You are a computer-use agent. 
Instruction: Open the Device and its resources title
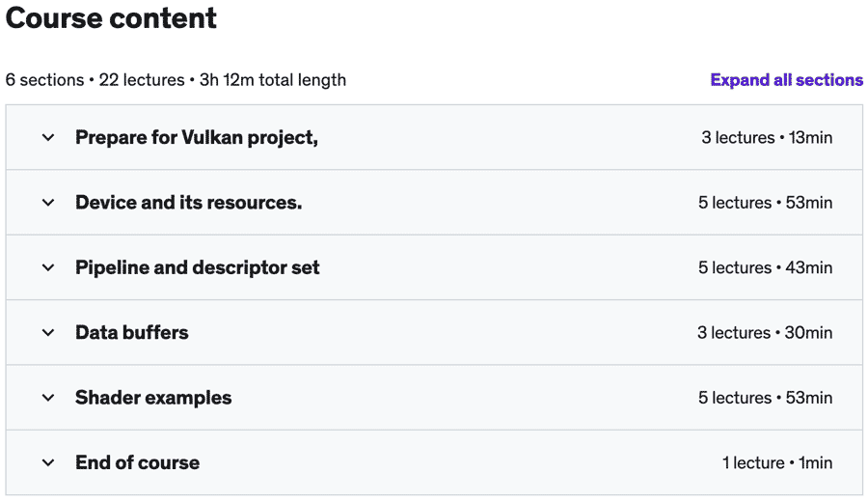click(x=188, y=203)
